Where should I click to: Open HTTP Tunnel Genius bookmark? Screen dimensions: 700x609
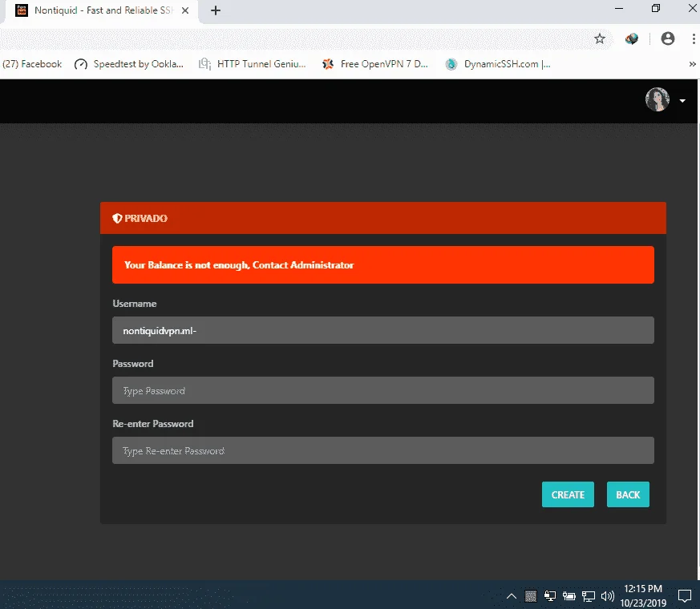pos(253,64)
